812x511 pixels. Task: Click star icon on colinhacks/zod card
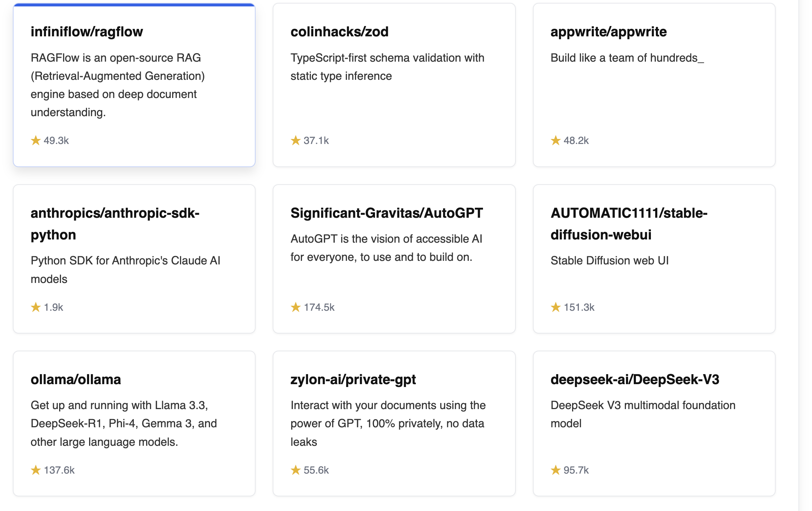click(295, 140)
